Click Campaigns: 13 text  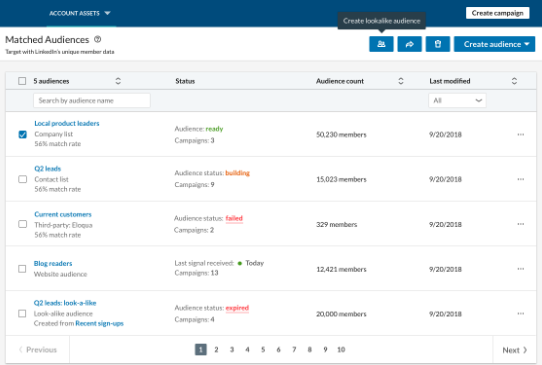tap(196, 273)
